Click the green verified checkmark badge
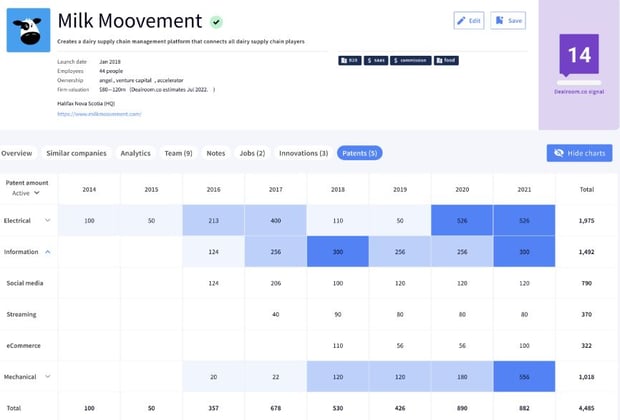The height and width of the screenshot is (420, 620). tap(217, 21)
